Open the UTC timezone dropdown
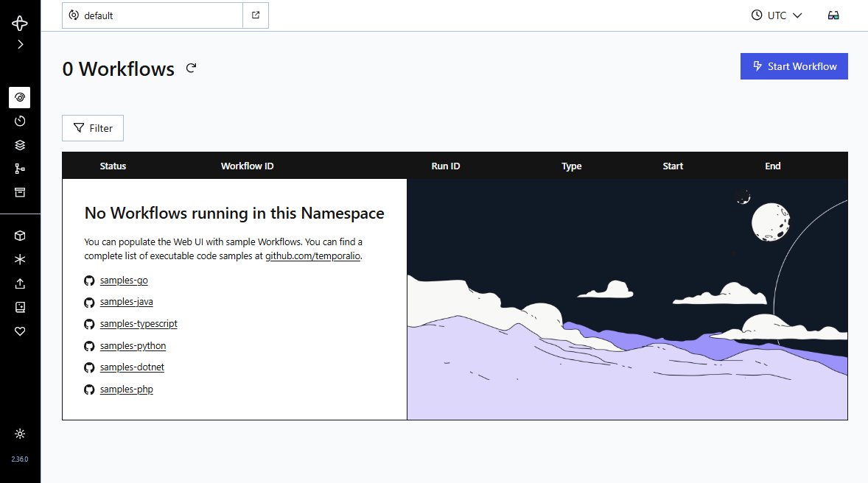868x483 pixels. [x=776, y=15]
